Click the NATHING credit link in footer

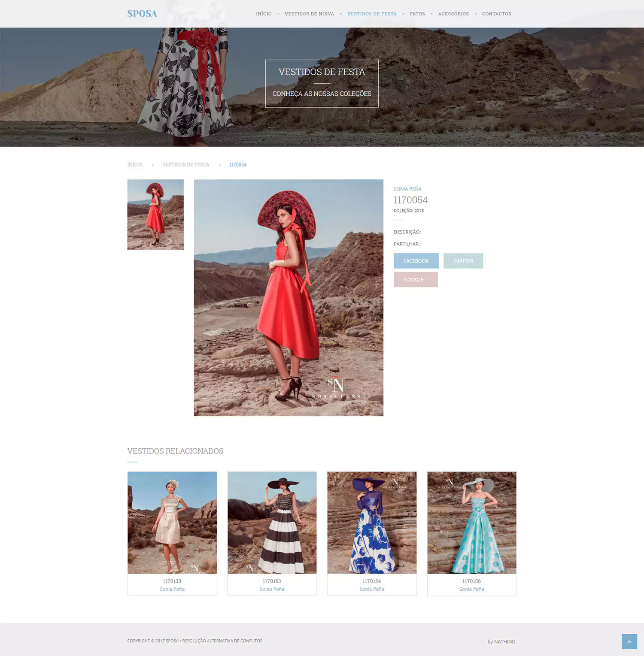coord(504,641)
